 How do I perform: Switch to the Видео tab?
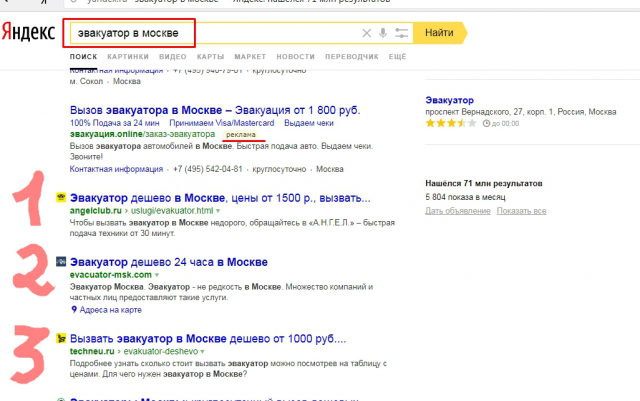pos(173,57)
